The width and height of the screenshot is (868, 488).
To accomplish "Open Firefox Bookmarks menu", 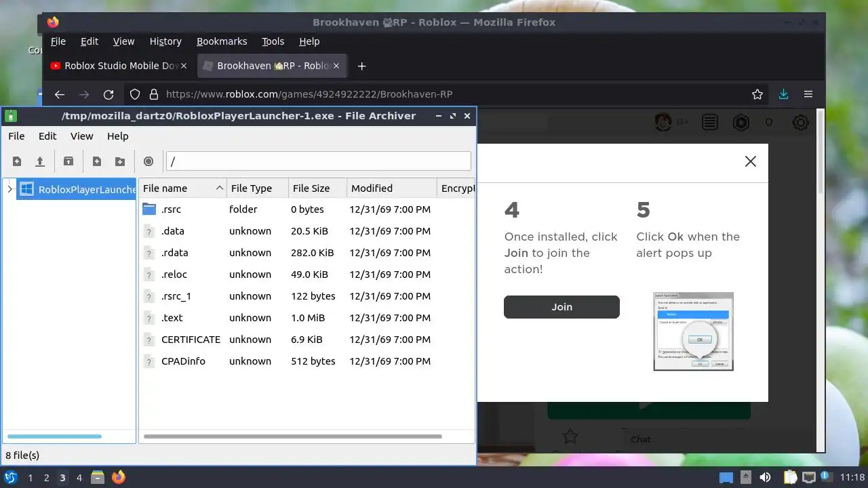I will tap(222, 41).
